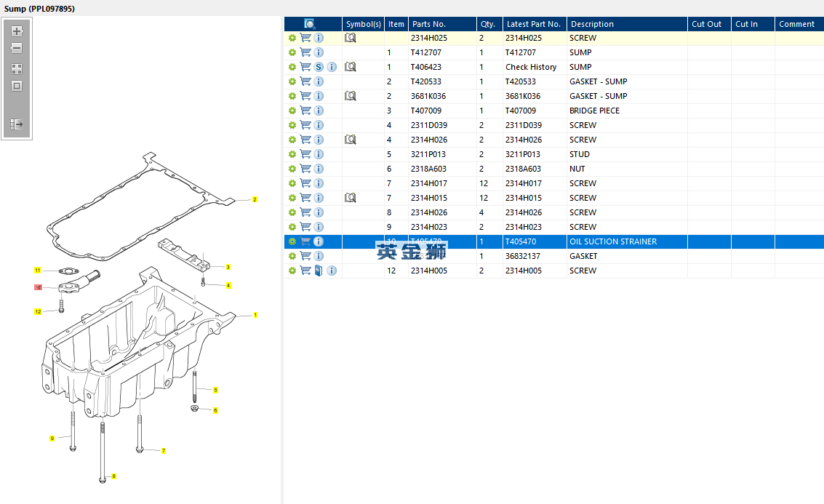
Task: Add NUT 2318A603 to the cart
Action: tap(305, 169)
